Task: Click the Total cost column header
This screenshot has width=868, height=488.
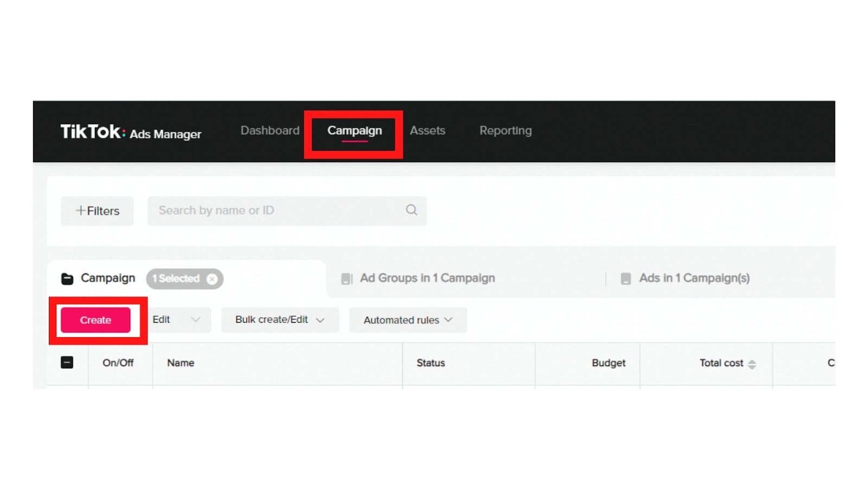Action: coord(722,363)
